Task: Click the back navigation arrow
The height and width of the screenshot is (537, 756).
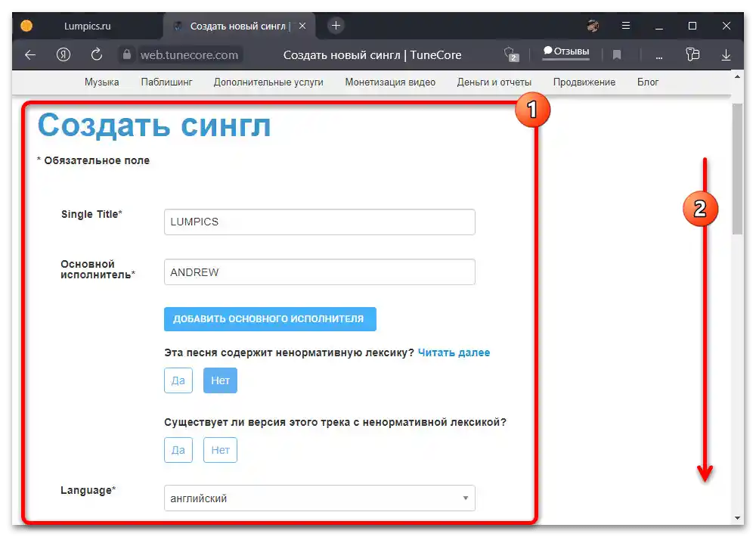Action: pyautogui.click(x=29, y=54)
